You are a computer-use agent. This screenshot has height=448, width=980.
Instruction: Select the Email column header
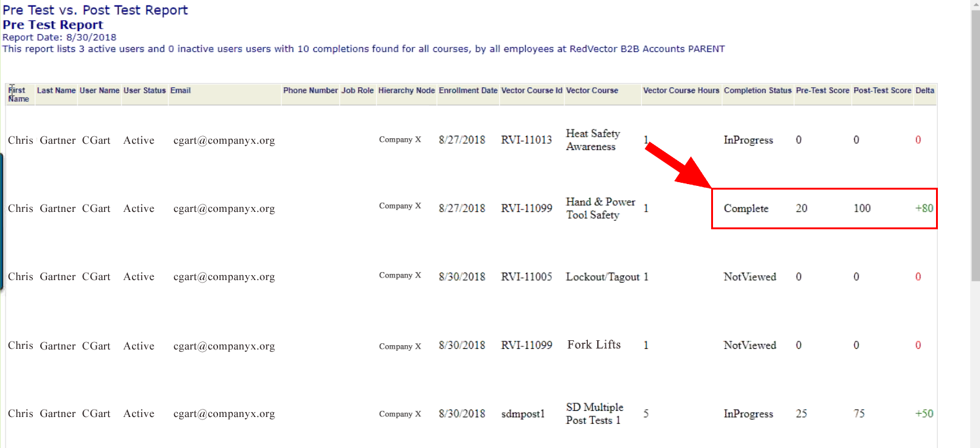click(180, 90)
